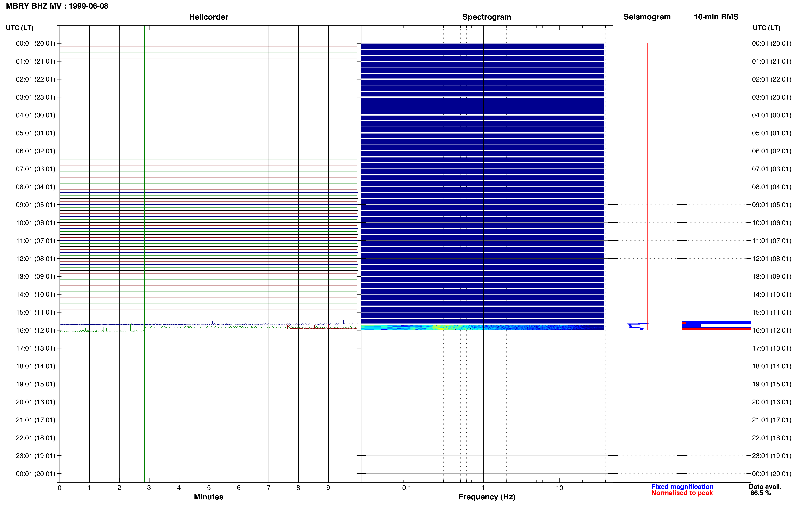The image size is (812, 508).
Task: Click the title "MBRY BHZ MV : 1999-06-08"
Action: tap(57, 6)
